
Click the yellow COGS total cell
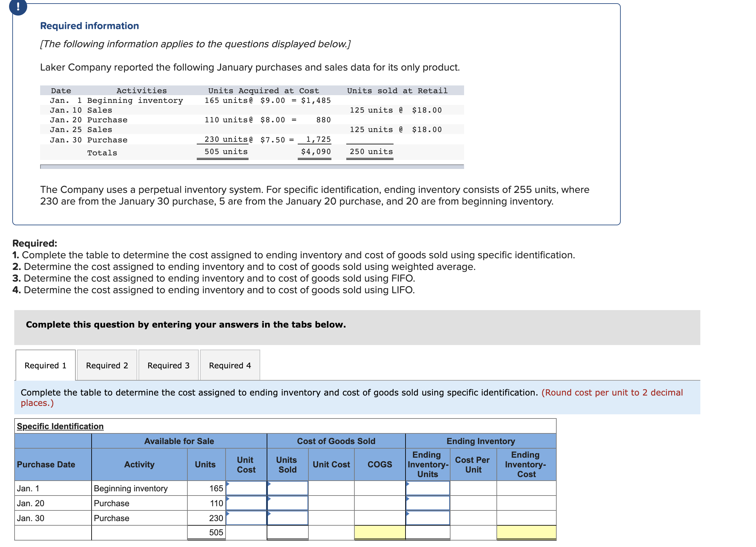point(380,533)
